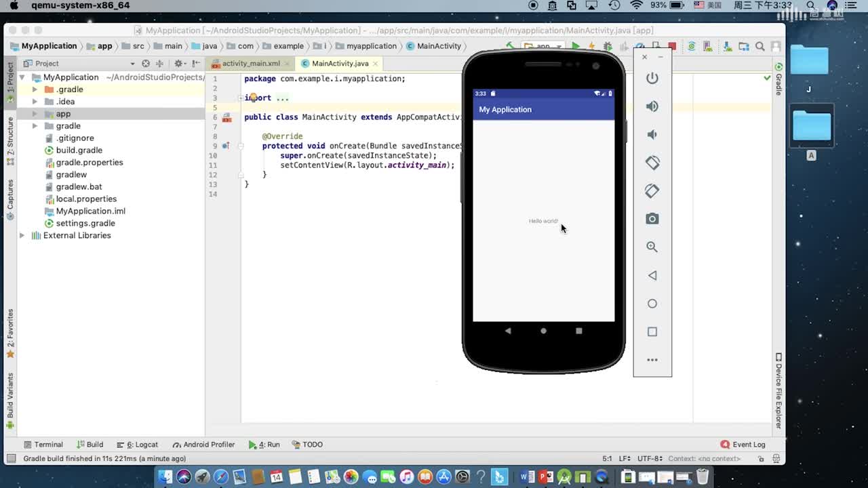Click the emulator toolbar Overview square
Screen dimensions: 868x488
pos(652,331)
